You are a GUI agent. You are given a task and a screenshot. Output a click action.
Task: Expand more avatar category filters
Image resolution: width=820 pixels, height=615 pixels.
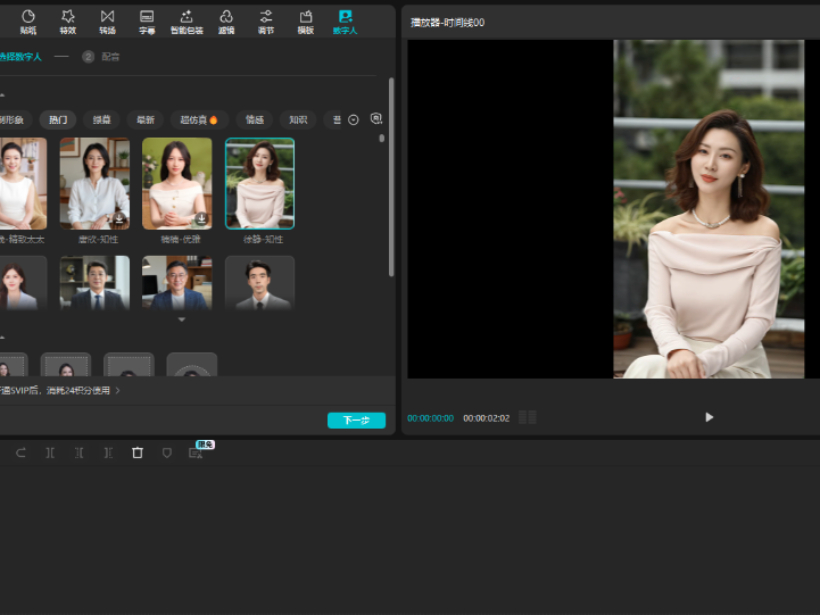[353, 120]
